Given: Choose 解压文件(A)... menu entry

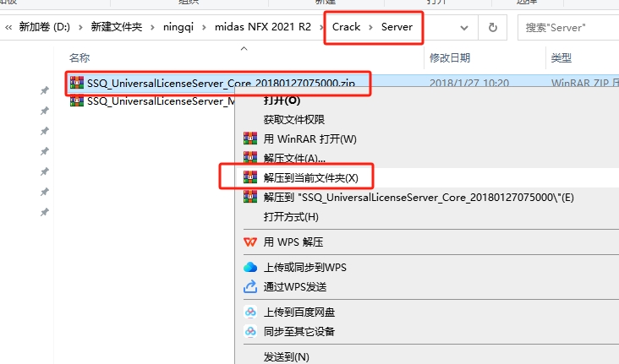Looking at the screenshot, I should [294, 158].
